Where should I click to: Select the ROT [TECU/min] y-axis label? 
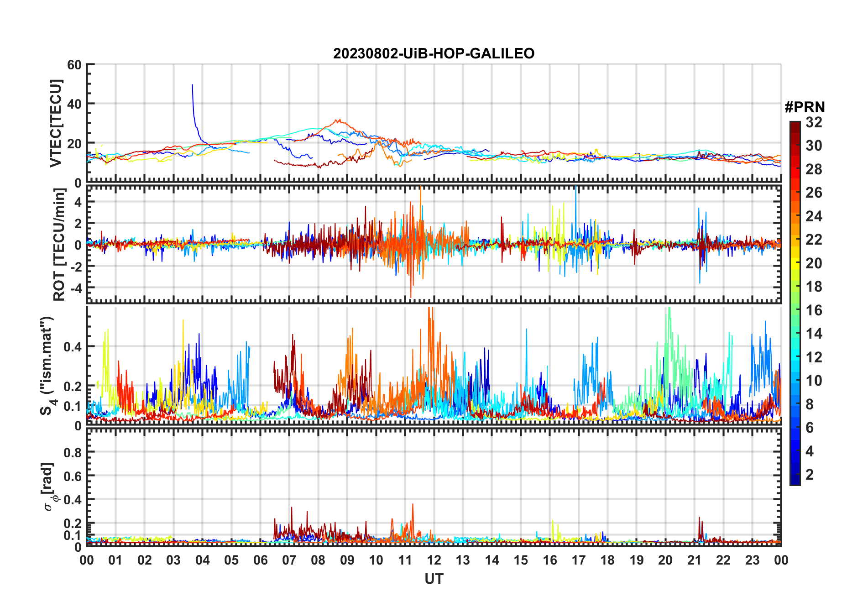click(x=59, y=245)
